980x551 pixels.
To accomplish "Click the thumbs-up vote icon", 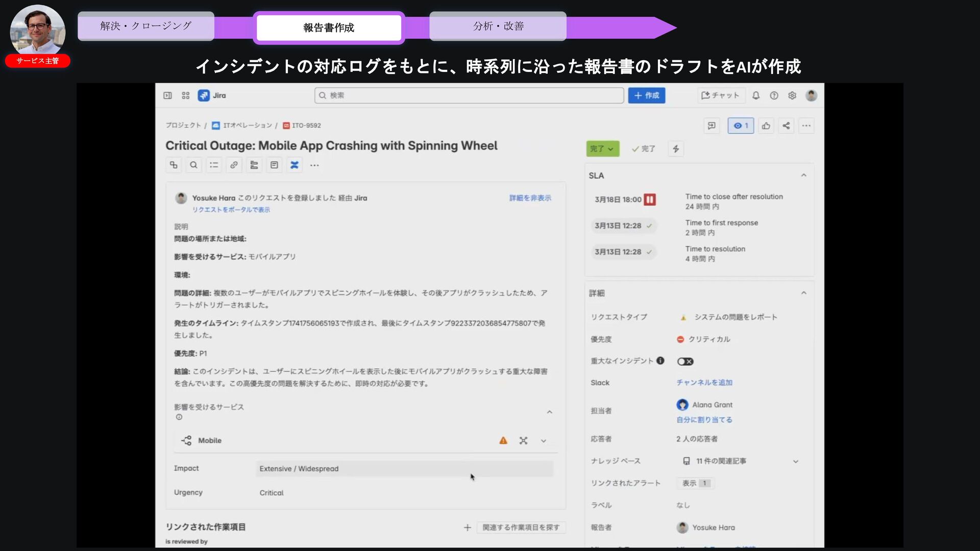I will pyautogui.click(x=766, y=126).
